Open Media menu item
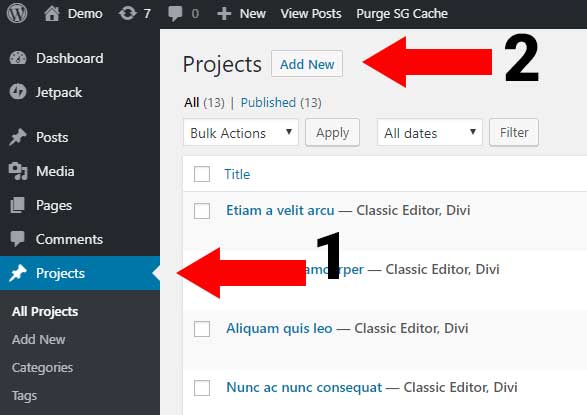587x415 pixels. click(55, 171)
